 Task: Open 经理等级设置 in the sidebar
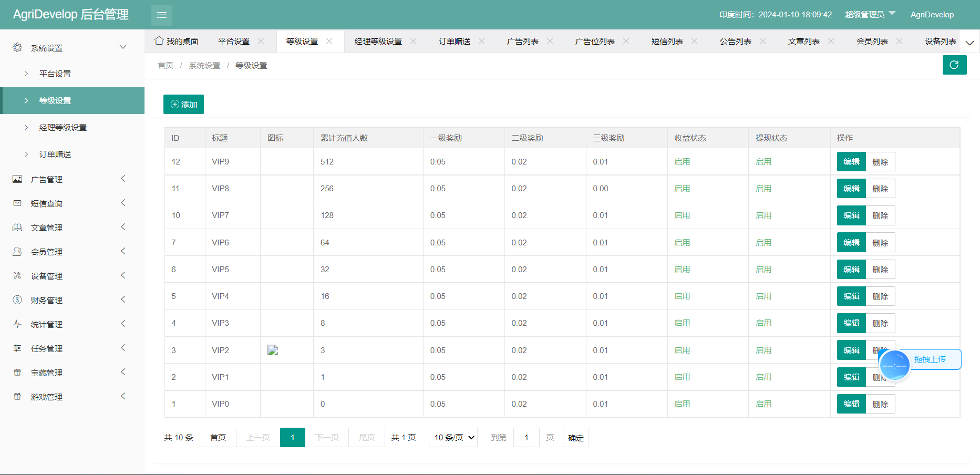click(x=72, y=127)
